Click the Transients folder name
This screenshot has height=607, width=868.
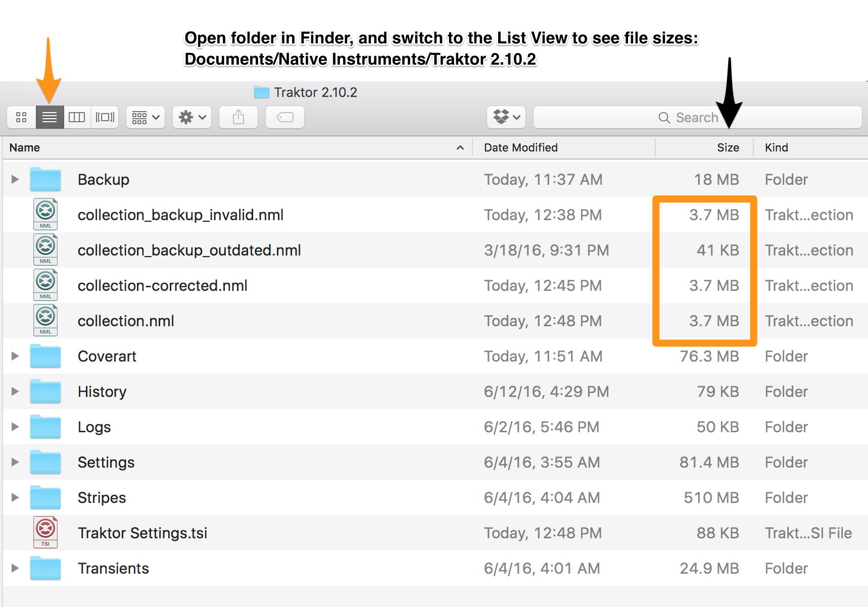pos(113,569)
